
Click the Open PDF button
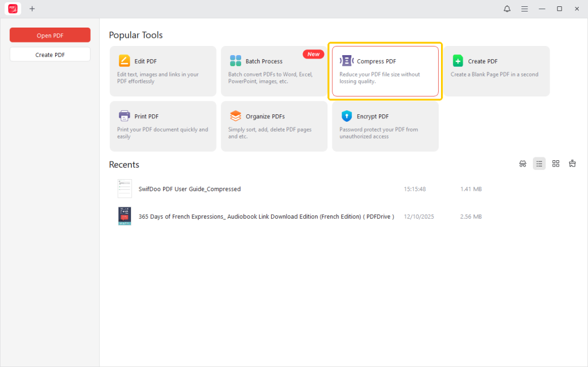(50, 35)
